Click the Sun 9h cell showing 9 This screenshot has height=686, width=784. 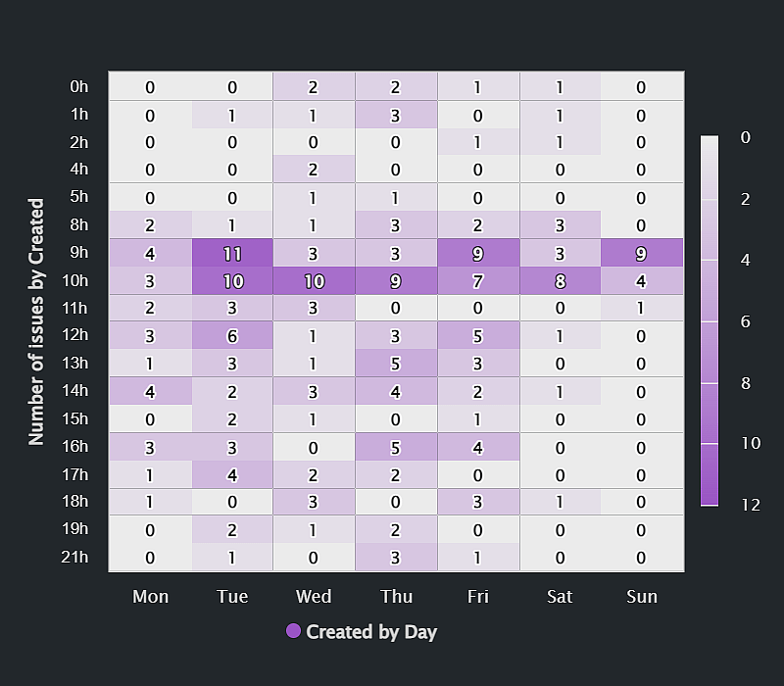[x=641, y=253]
